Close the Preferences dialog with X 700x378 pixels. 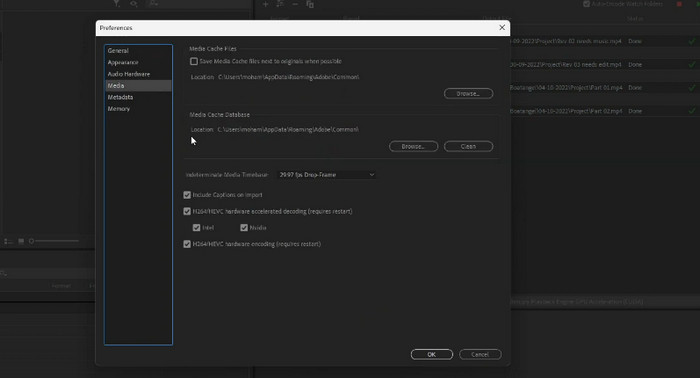[x=502, y=28]
